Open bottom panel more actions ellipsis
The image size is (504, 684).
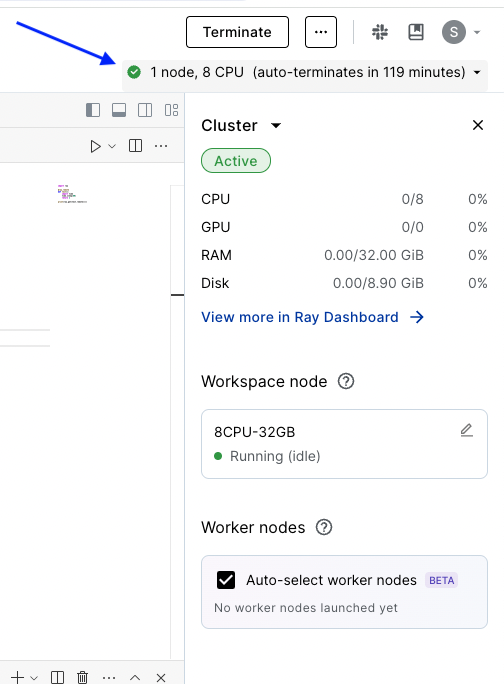click(109, 678)
